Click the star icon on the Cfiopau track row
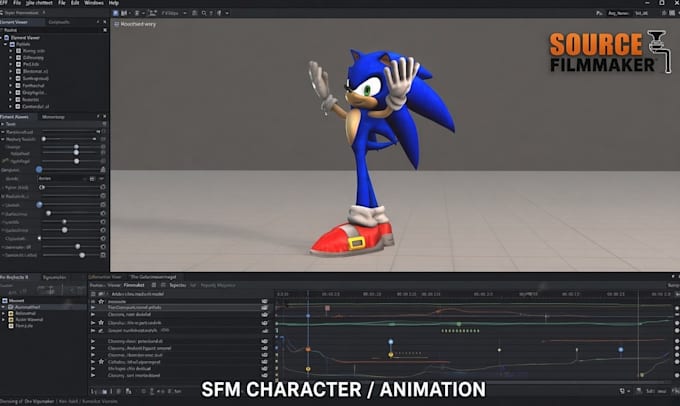This screenshot has width=680, height=406. point(101,323)
